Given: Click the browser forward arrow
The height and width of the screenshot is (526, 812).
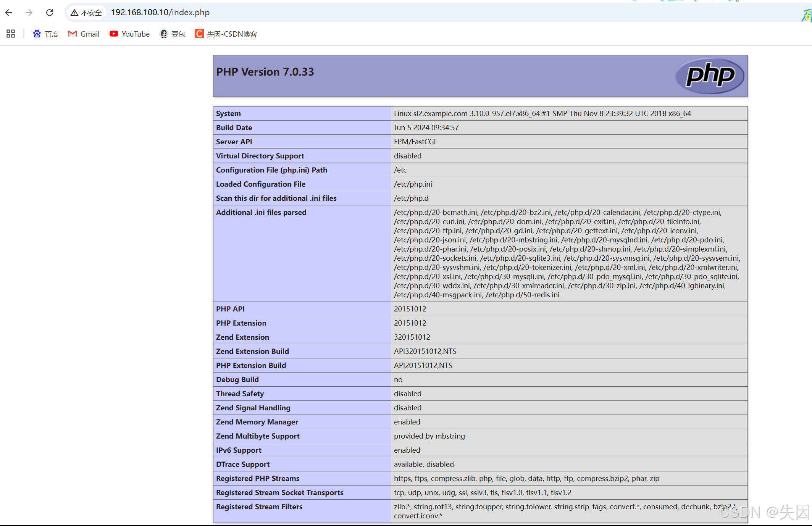Looking at the screenshot, I should (29, 13).
